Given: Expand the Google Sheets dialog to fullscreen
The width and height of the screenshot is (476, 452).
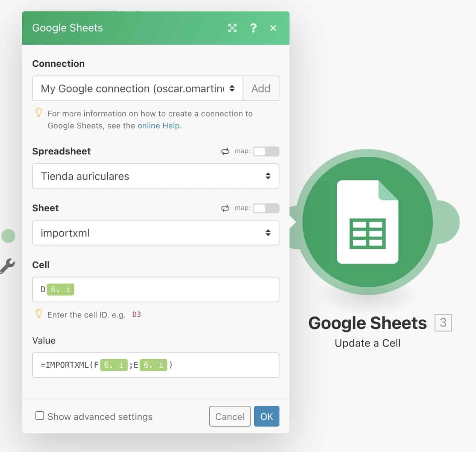Looking at the screenshot, I should [x=232, y=28].
